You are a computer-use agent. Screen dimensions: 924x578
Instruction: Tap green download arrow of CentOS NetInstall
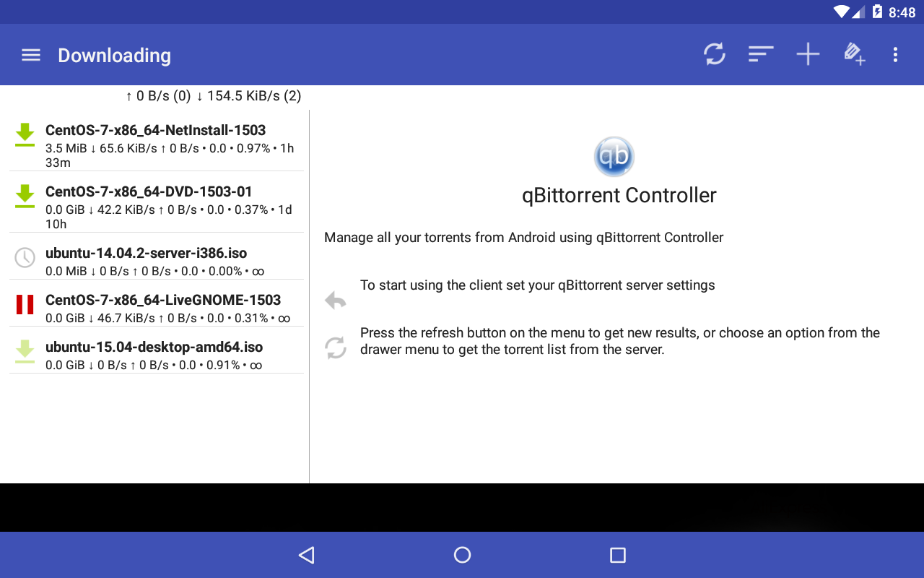(25, 135)
